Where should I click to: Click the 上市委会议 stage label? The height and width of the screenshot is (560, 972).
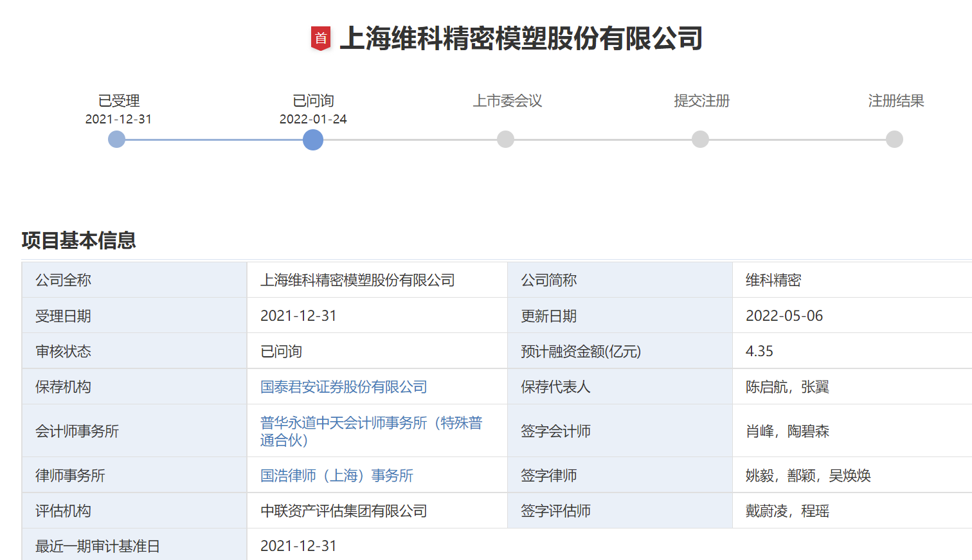(507, 101)
